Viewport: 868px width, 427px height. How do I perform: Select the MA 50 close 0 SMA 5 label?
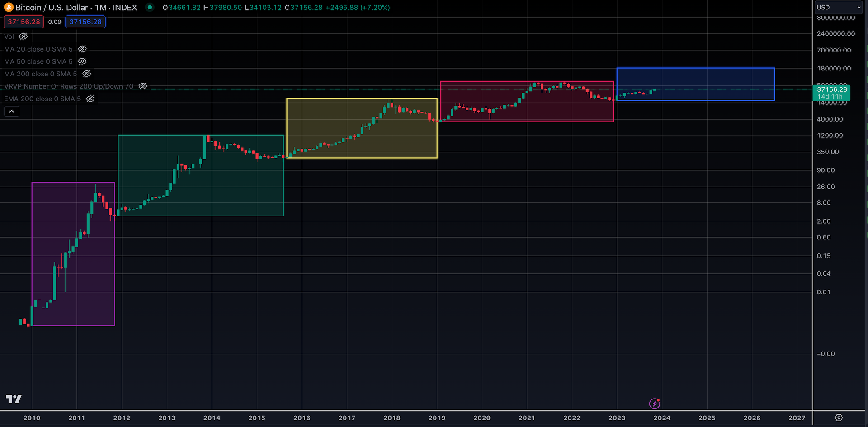(38, 61)
